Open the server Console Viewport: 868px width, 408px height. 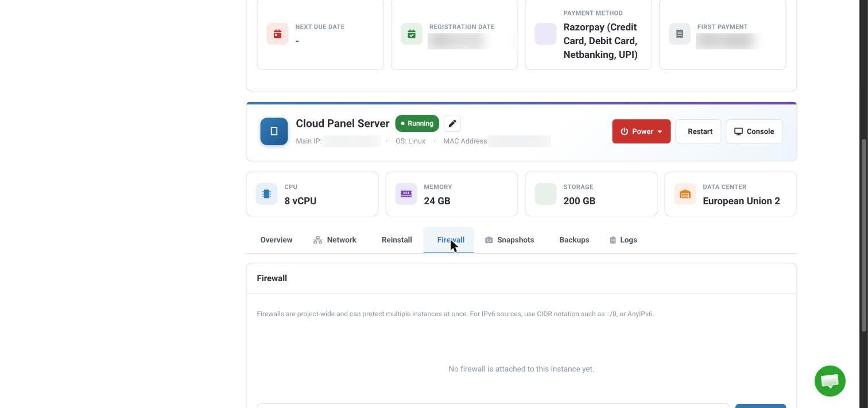[x=754, y=131]
